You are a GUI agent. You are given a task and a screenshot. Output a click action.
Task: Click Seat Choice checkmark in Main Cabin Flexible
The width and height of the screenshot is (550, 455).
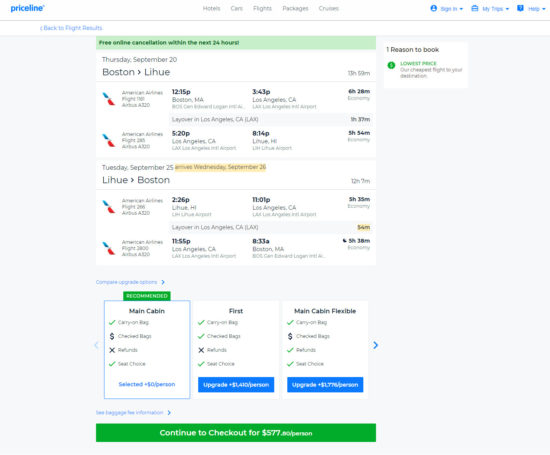[290, 364]
